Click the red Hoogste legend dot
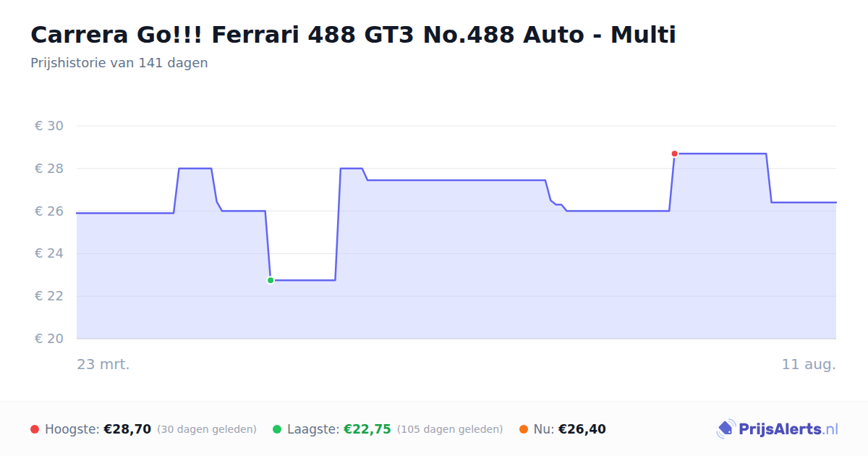 point(35,429)
